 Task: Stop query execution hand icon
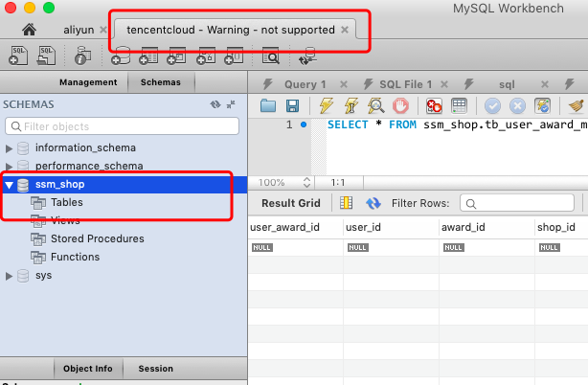[x=400, y=106]
